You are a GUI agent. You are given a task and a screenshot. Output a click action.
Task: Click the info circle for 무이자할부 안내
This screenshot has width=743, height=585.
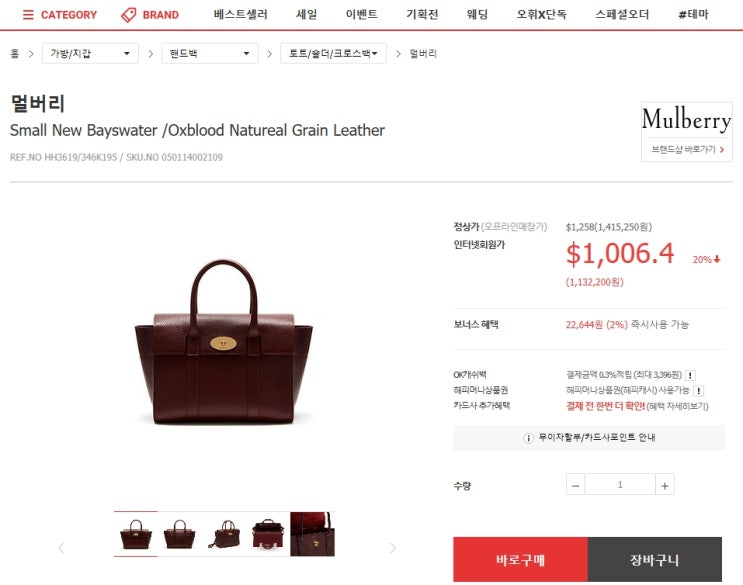[528, 438]
